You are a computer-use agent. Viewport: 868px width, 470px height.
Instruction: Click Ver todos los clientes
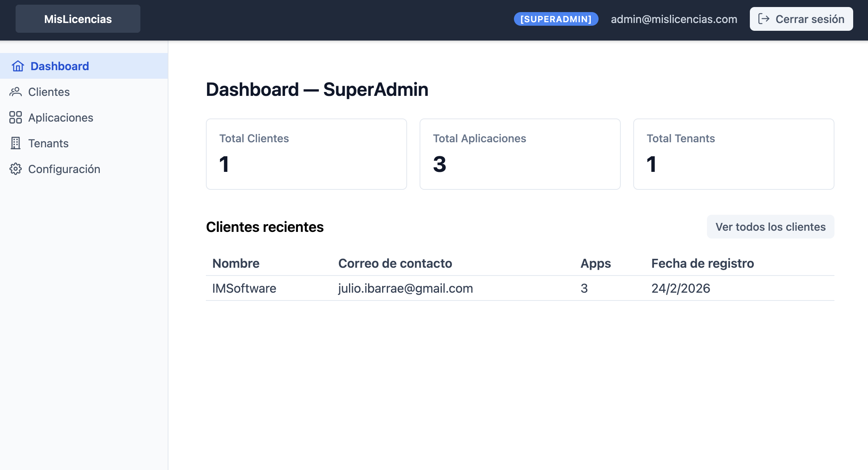770,226
